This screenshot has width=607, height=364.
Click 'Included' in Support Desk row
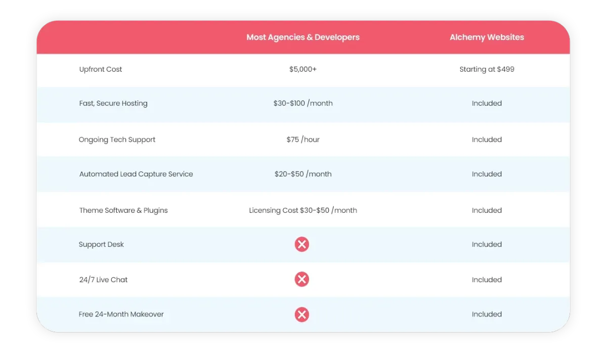tap(487, 245)
